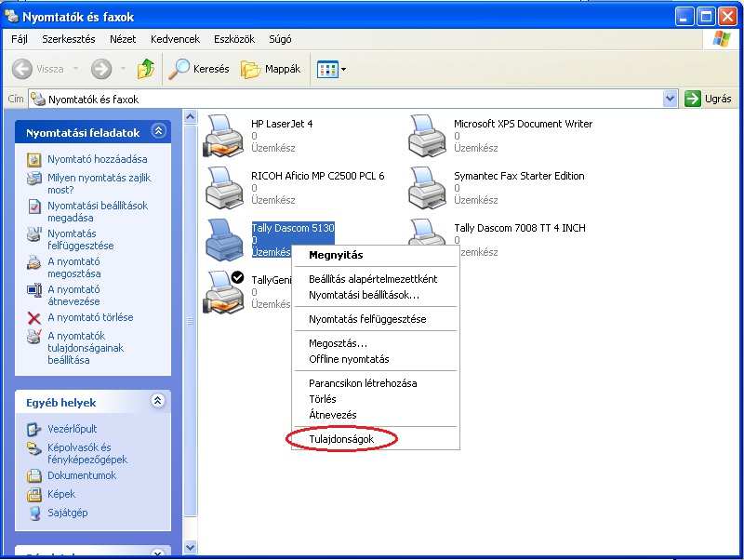Choose Offline nyomtatás in context menu
The width and height of the screenshot is (744, 560).
point(376,359)
